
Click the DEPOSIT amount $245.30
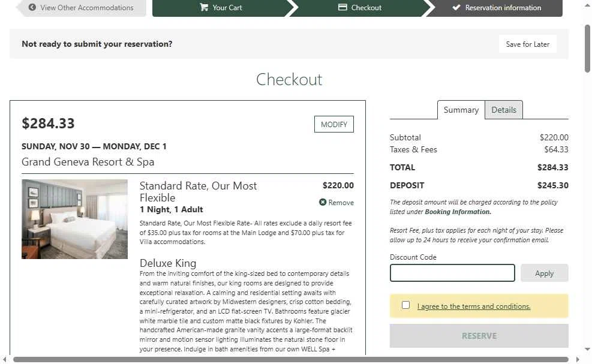pyautogui.click(x=553, y=185)
